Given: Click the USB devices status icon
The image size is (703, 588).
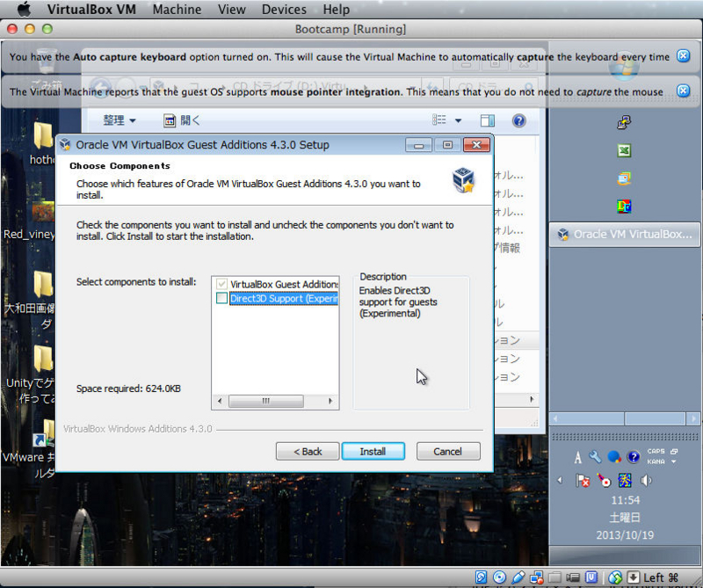Looking at the screenshot, I should click(518, 577).
